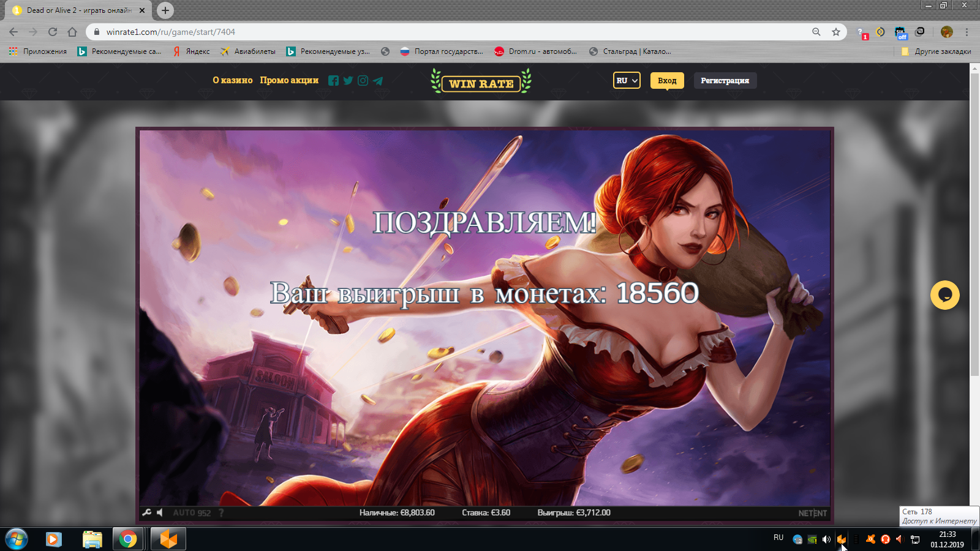980x551 pixels.
Task: Open the extension with red badge 1
Action: tap(861, 32)
